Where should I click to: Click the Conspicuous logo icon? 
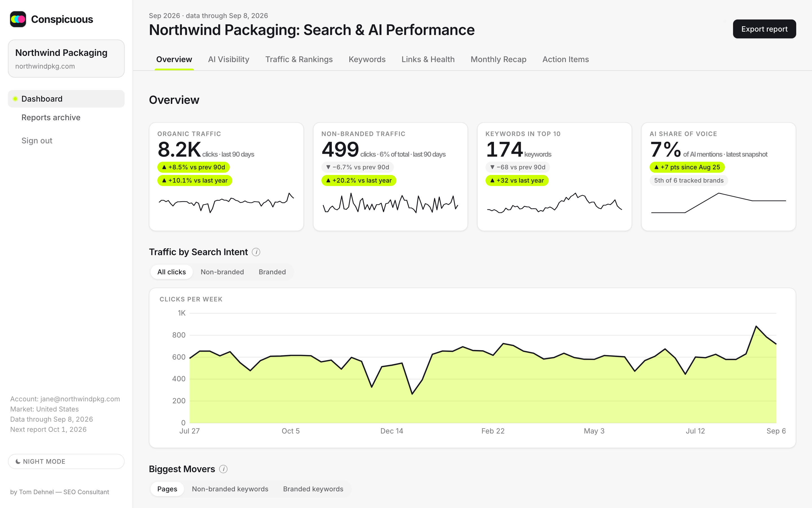coord(18,19)
